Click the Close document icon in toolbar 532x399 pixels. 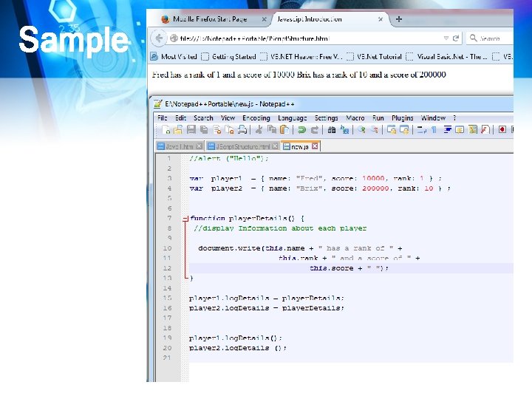pyautogui.click(x=217, y=129)
